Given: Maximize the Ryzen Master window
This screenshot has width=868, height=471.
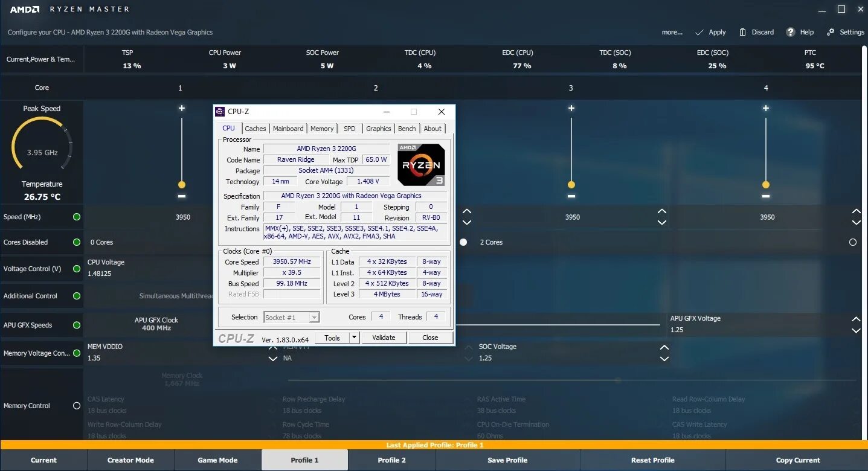Looking at the screenshot, I should point(841,9).
